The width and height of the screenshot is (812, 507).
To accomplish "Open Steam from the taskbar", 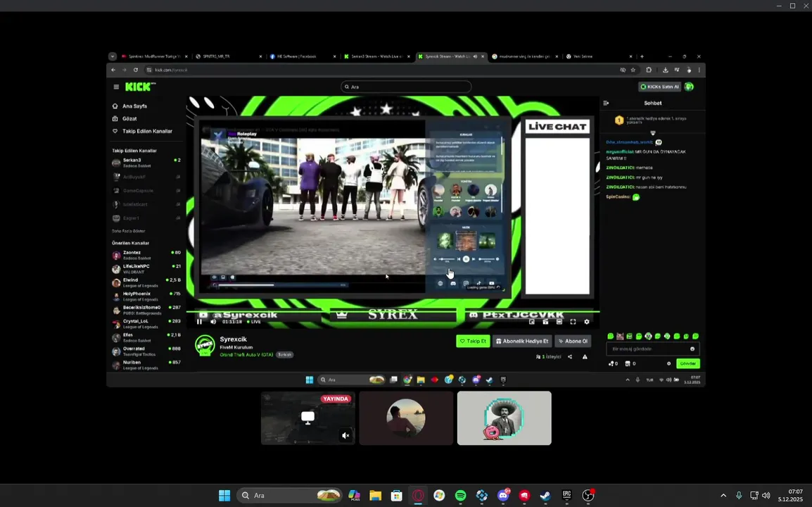I will (545, 496).
